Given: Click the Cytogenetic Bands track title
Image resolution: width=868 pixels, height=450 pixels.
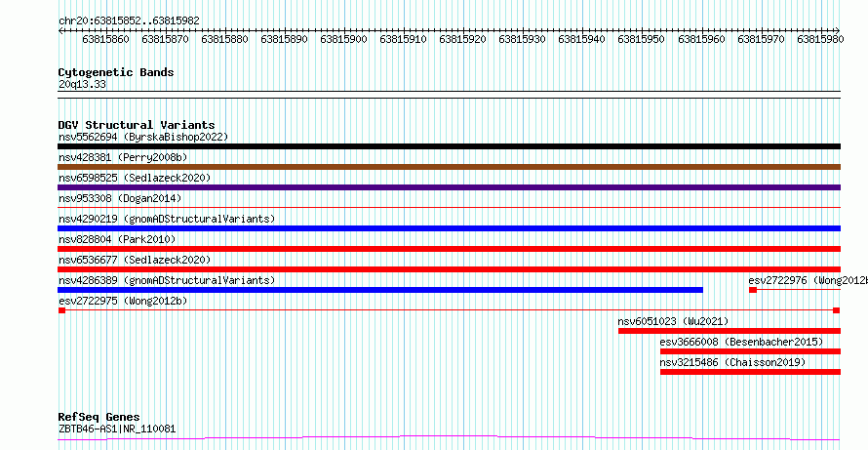Looking at the screenshot, I should click(x=116, y=72).
